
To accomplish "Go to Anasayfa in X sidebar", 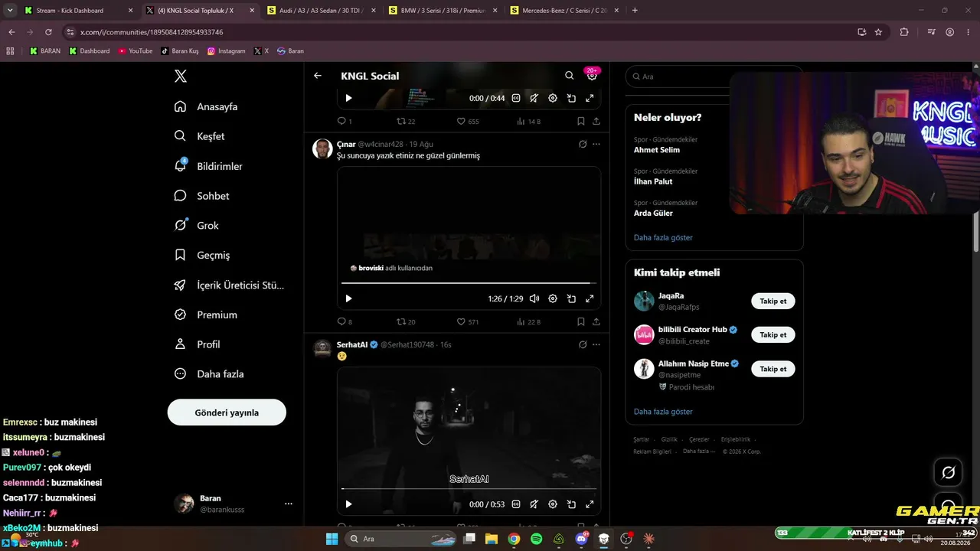I will [207, 106].
